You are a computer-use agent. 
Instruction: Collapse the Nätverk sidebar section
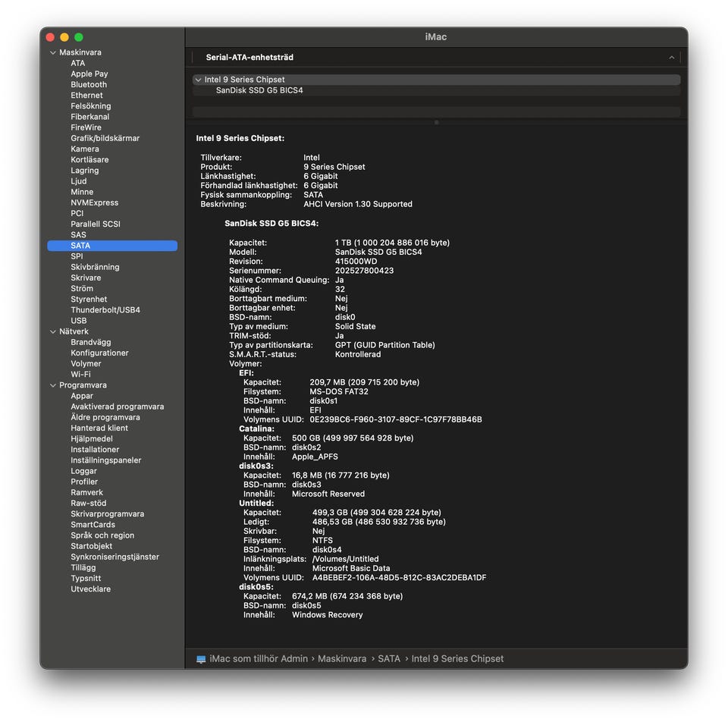[x=53, y=331]
